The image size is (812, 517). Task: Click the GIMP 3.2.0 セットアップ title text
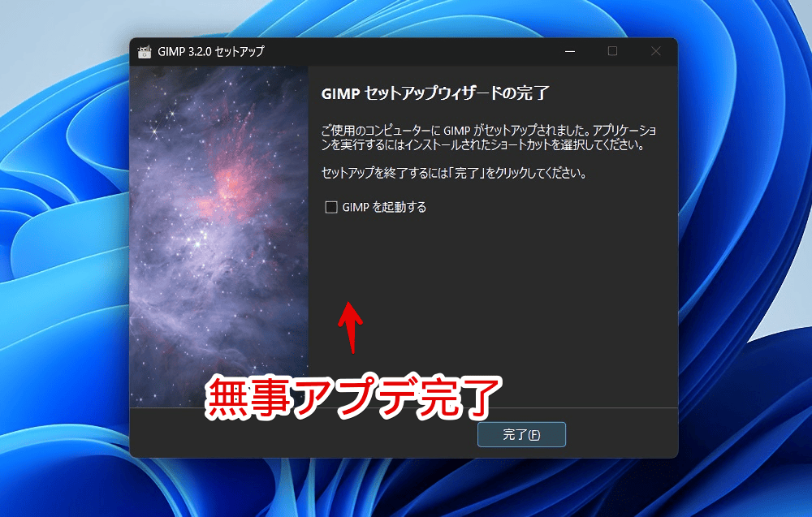coord(211,52)
